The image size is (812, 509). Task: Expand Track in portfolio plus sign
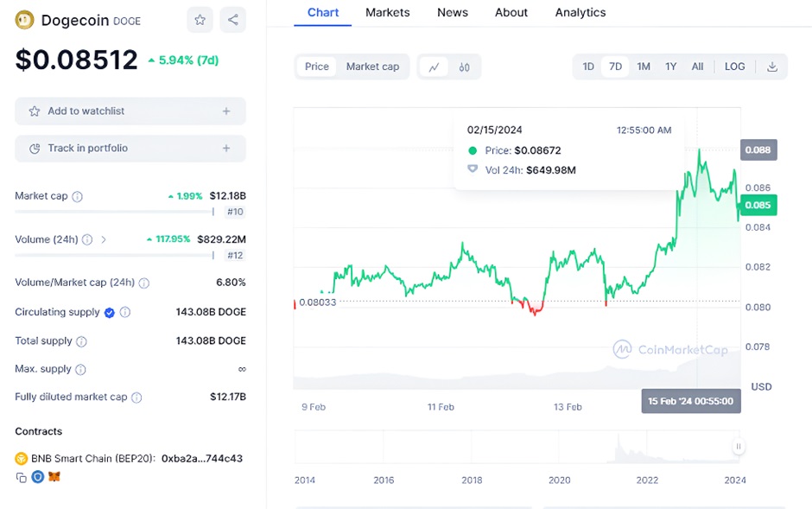tap(226, 149)
